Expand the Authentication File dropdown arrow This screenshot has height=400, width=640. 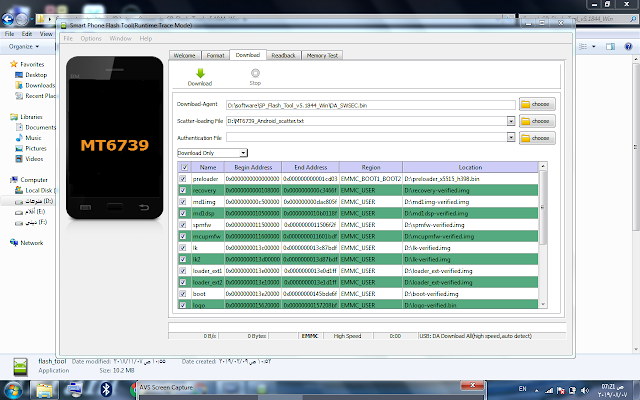pyautogui.click(x=511, y=137)
